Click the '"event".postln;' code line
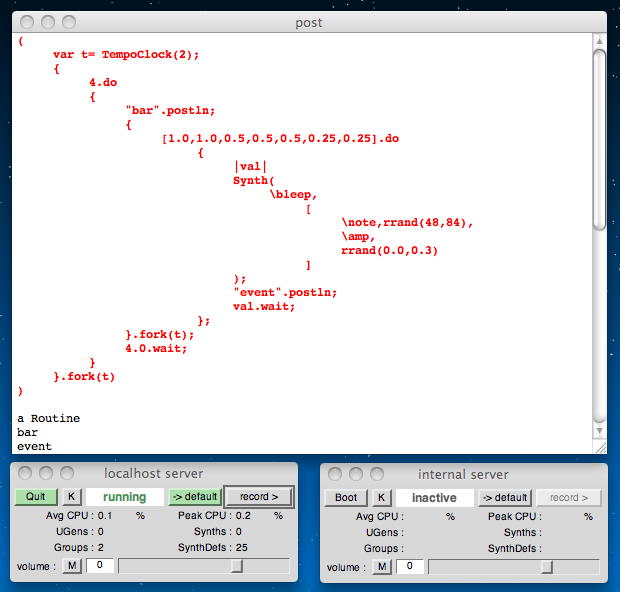This screenshot has width=620, height=592. coord(285,292)
